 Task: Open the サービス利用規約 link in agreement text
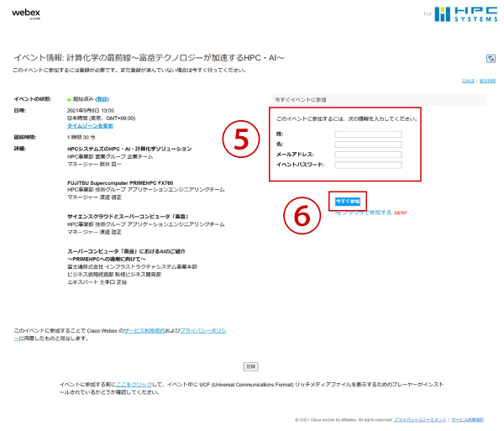144,330
